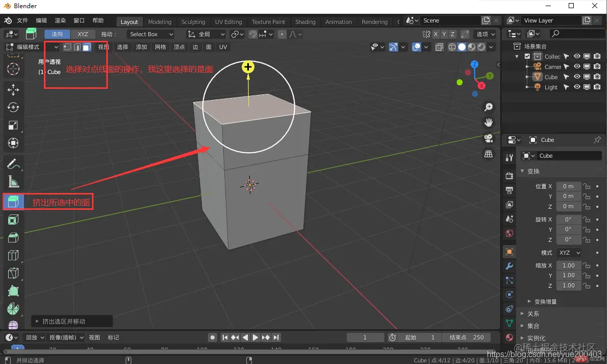Switch to the Modeling workspace tab
The image size is (607, 364).
click(x=159, y=21)
